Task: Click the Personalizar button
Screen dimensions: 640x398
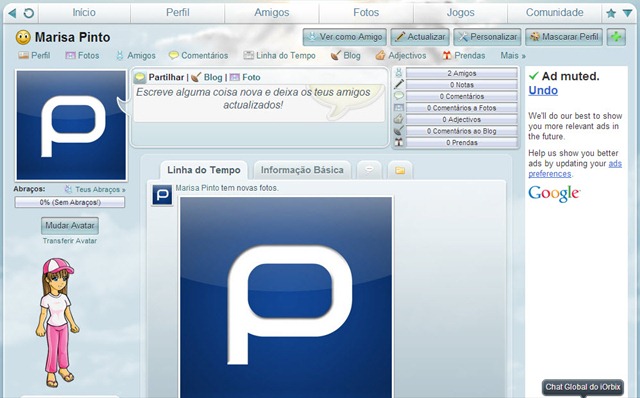Action: pyautogui.click(x=487, y=37)
